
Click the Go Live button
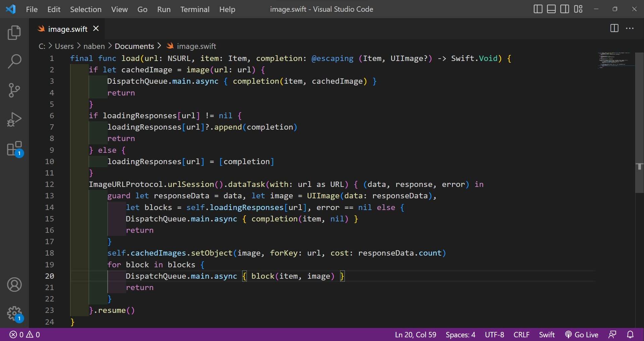pos(582,334)
